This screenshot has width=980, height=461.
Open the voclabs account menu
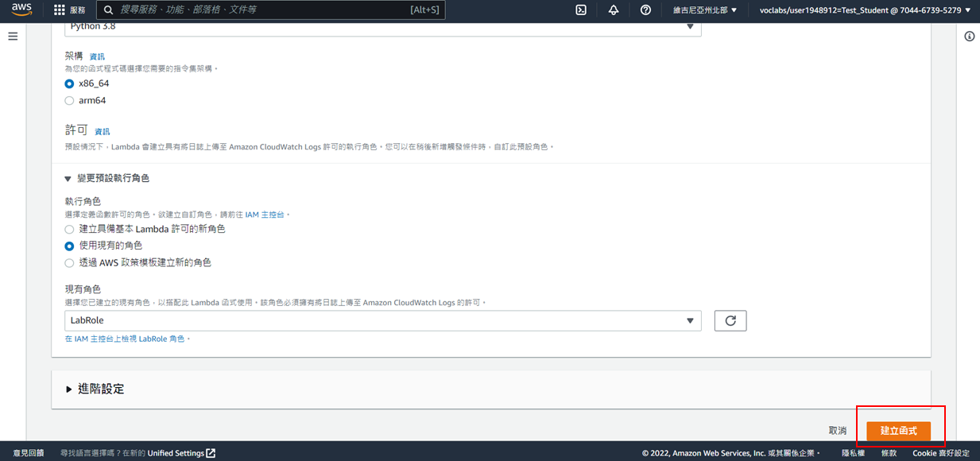(865, 10)
